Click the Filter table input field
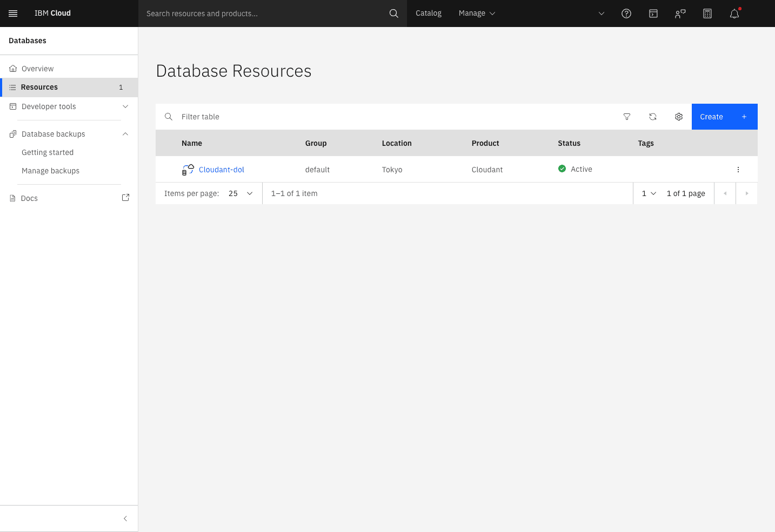 pyautogui.click(x=384, y=117)
